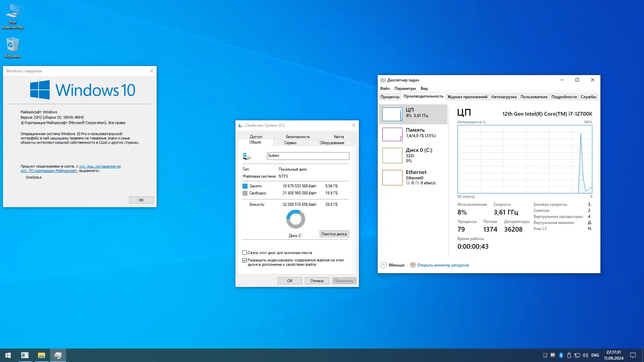Click the drive label System text field

[x=308, y=156]
